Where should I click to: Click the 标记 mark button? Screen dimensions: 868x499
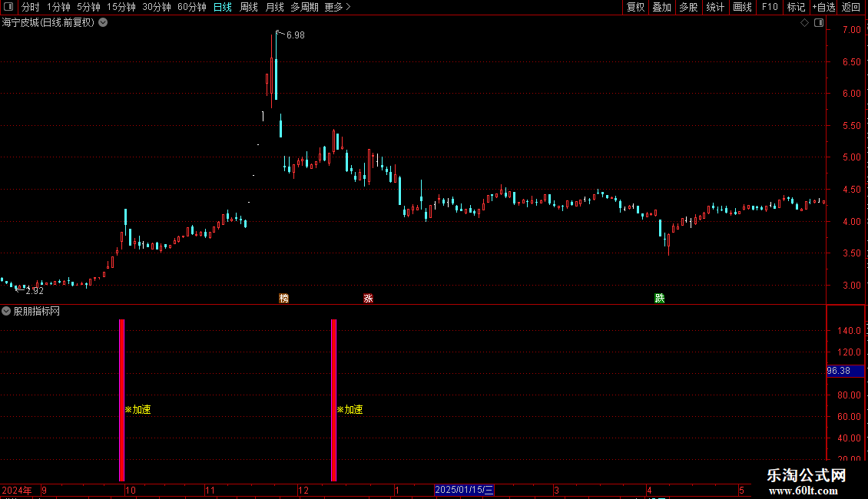point(796,7)
